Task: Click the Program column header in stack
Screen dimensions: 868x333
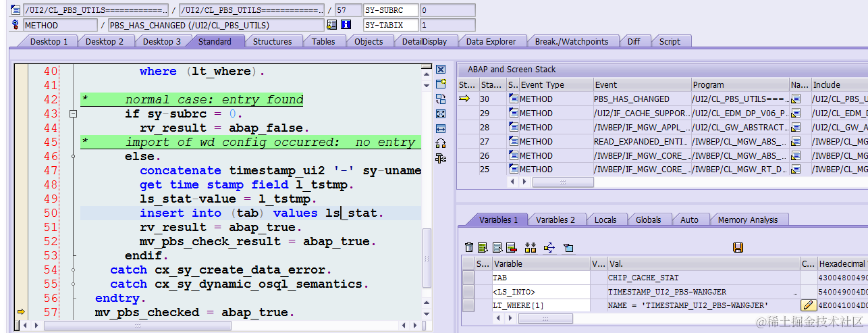Action: pyautogui.click(x=740, y=84)
